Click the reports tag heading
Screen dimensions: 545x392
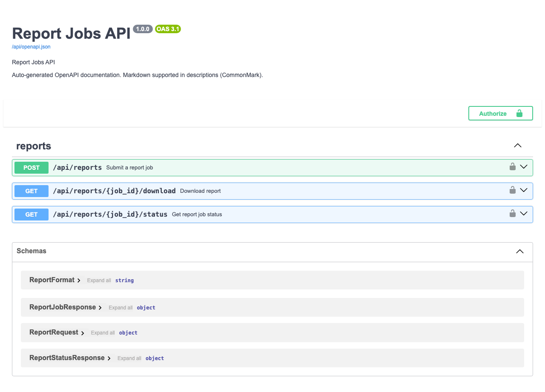(x=34, y=146)
